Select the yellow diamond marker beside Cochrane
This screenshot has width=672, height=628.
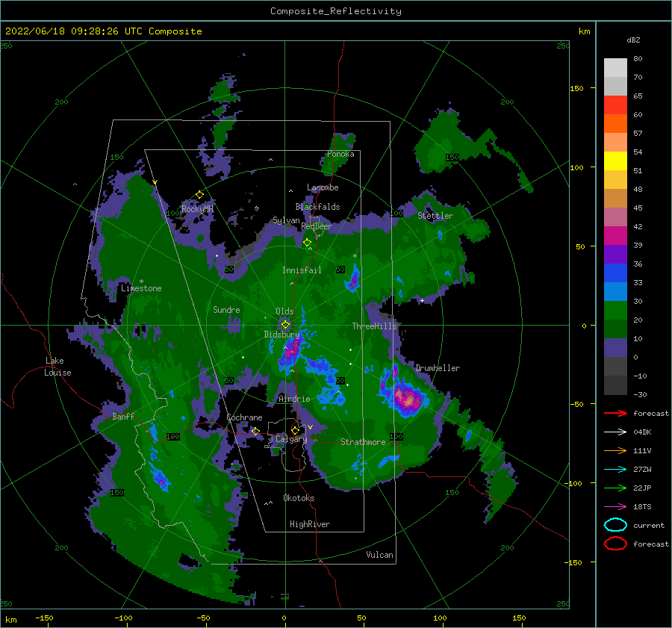(255, 431)
